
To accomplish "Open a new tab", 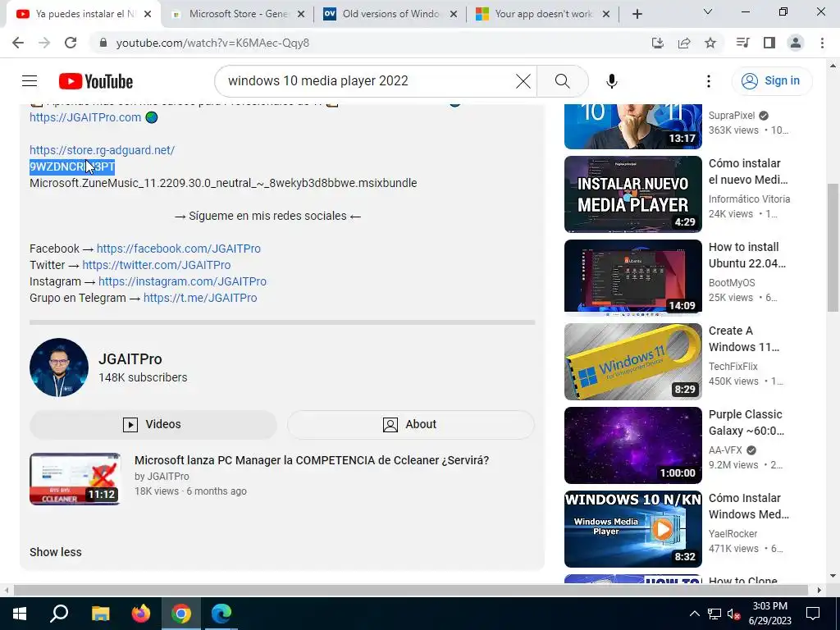I will point(637,14).
